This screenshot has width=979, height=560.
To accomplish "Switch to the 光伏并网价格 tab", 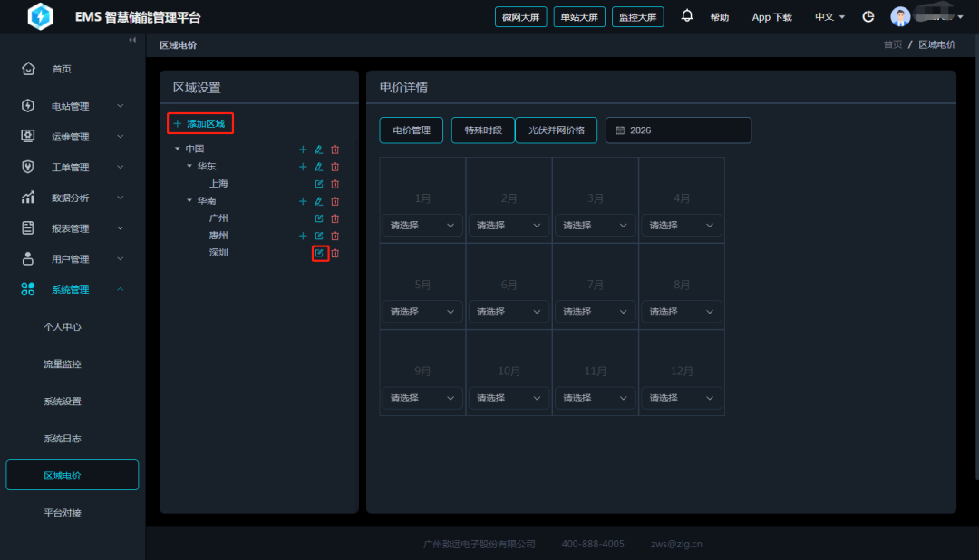I will pyautogui.click(x=557, y=130).
